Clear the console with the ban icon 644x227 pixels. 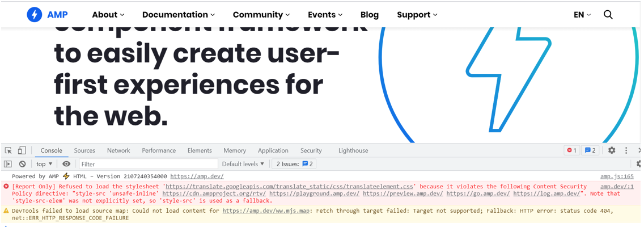pyautogui.click(x=22, y=164)
